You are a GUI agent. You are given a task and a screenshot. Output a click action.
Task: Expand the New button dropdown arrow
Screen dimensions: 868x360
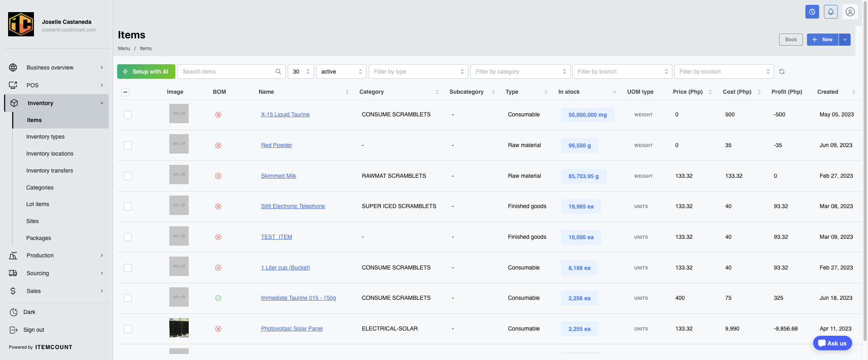coord(845,40)
